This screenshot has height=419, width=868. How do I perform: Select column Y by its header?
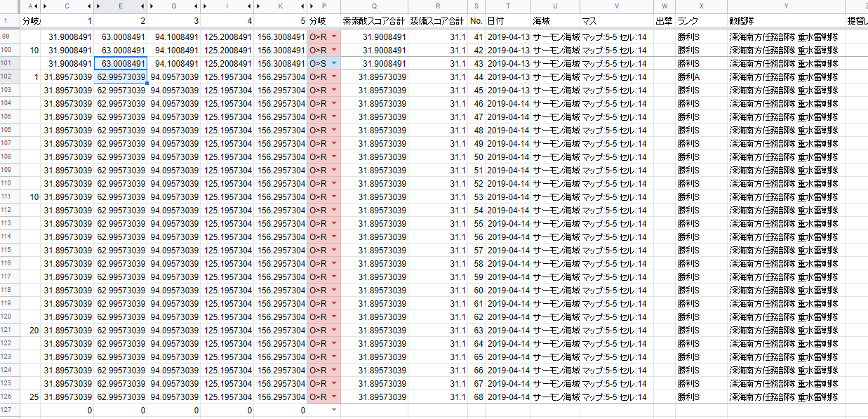point(786,6)
